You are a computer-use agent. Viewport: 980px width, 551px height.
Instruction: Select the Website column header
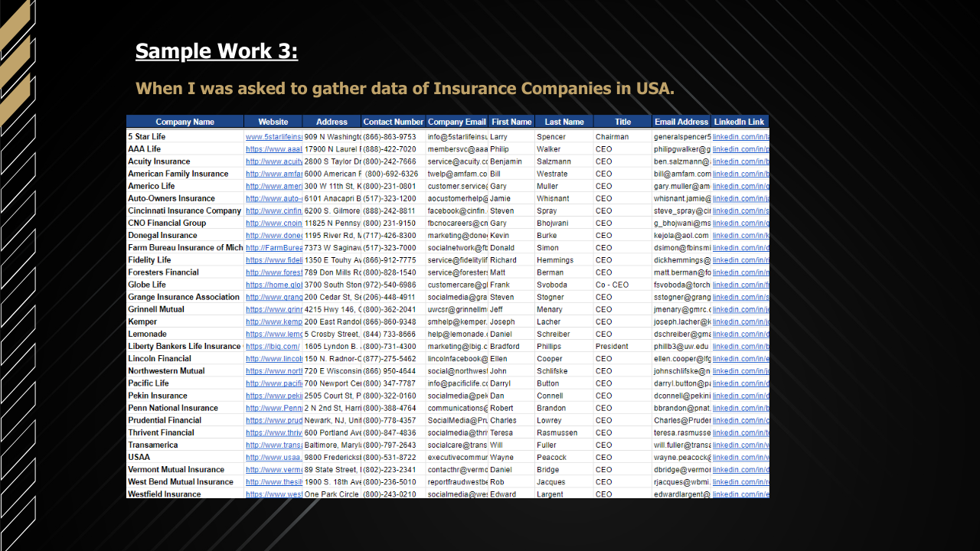click(x=273, y=122)
